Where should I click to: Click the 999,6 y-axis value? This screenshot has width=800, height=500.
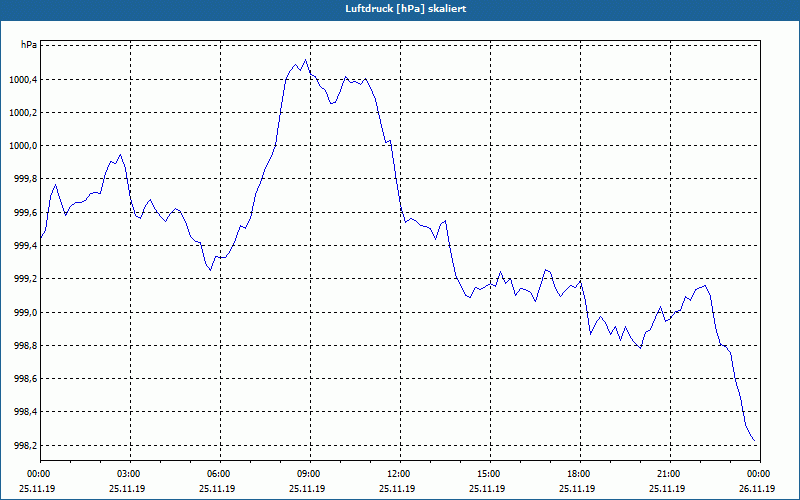coord(26,213)
